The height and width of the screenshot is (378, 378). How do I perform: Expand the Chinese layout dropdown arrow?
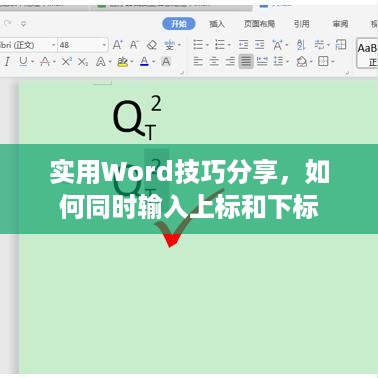(x=287, y=45)
